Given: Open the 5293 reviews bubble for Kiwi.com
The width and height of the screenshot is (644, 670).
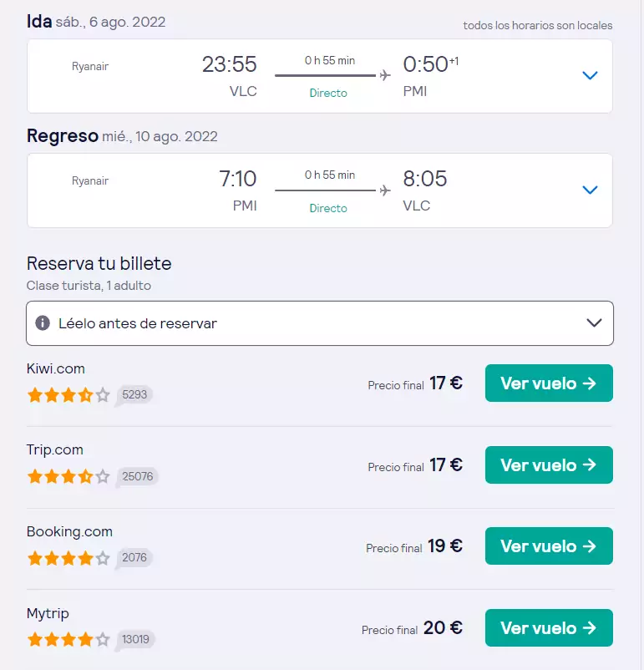Looking at the screenshot, I should coord(134,395).
